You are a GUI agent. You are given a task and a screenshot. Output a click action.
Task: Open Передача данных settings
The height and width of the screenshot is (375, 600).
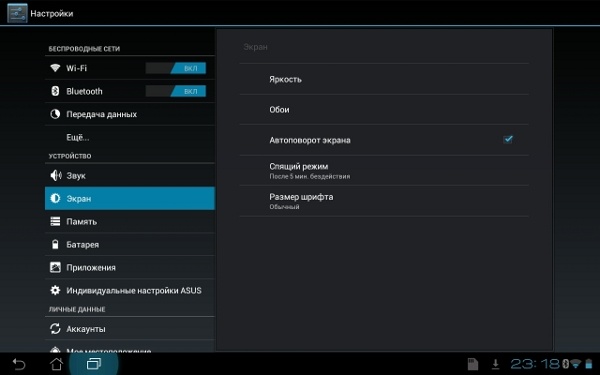(130, 114)
